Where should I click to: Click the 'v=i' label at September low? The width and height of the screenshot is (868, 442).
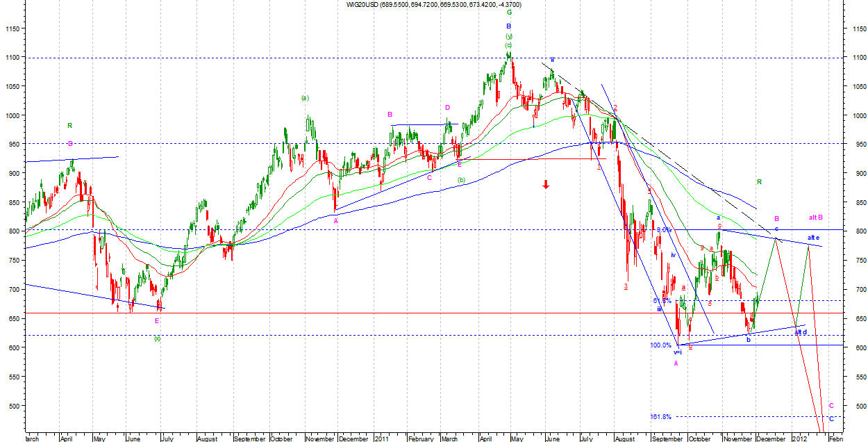tap(678, 352)
